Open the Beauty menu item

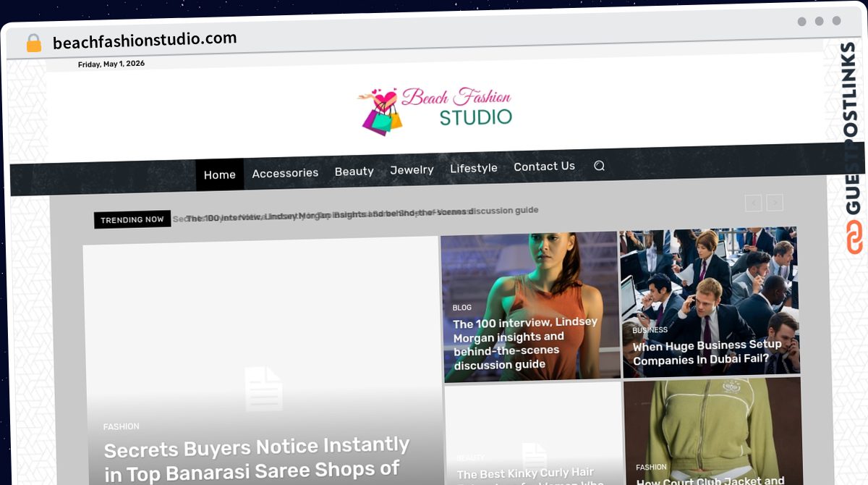click(x=354, y=172)
